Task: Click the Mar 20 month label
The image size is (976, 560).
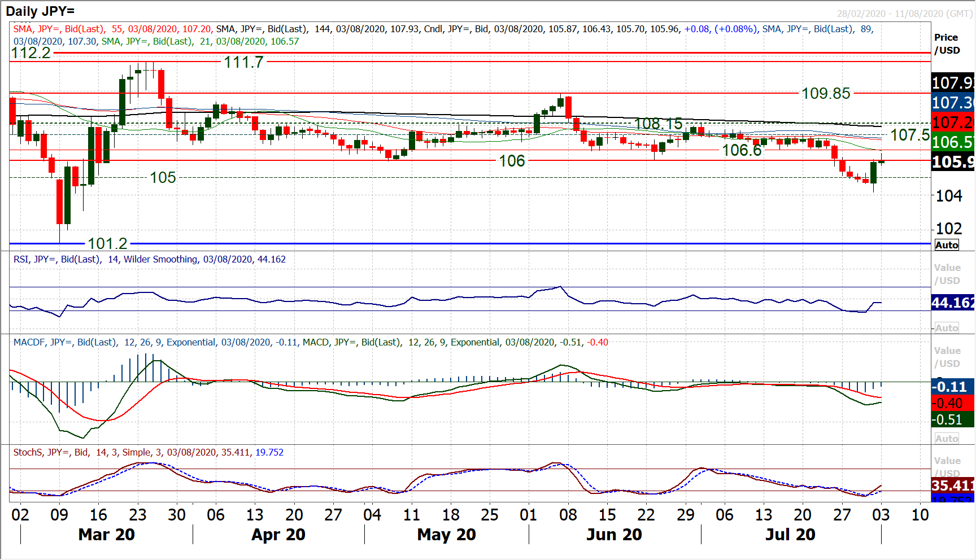Action: point(106,535)
